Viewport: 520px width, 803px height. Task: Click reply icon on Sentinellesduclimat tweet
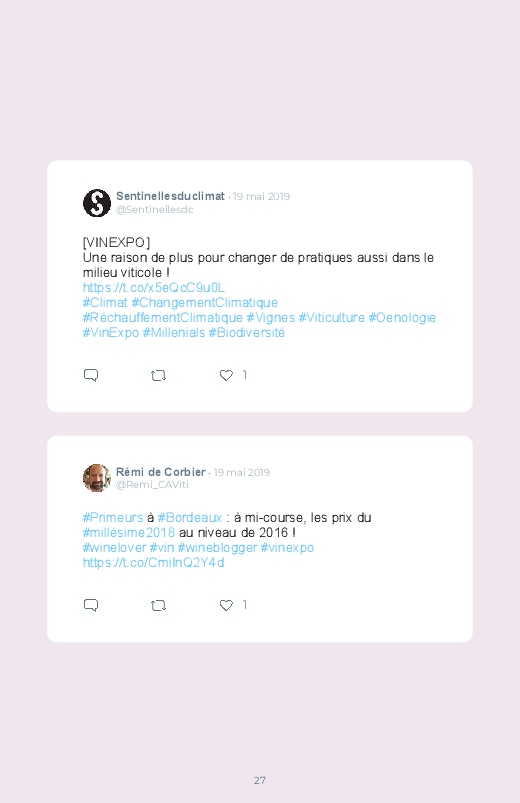click(91, 375)
